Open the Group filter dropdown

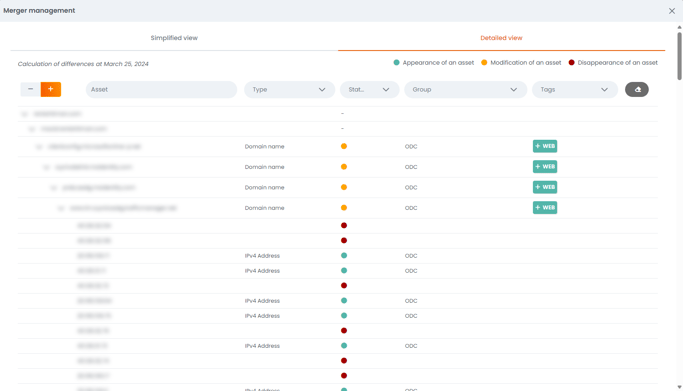coord(465,90)
